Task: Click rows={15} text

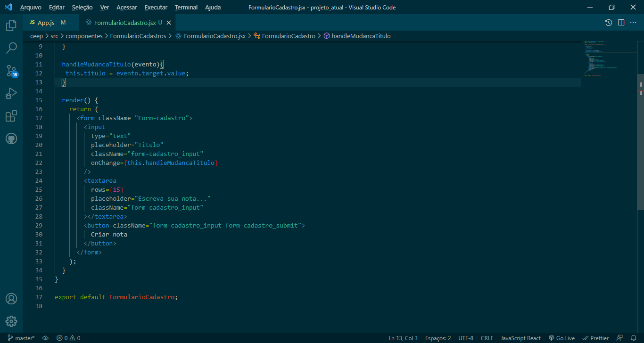Action: click(107, 189)
